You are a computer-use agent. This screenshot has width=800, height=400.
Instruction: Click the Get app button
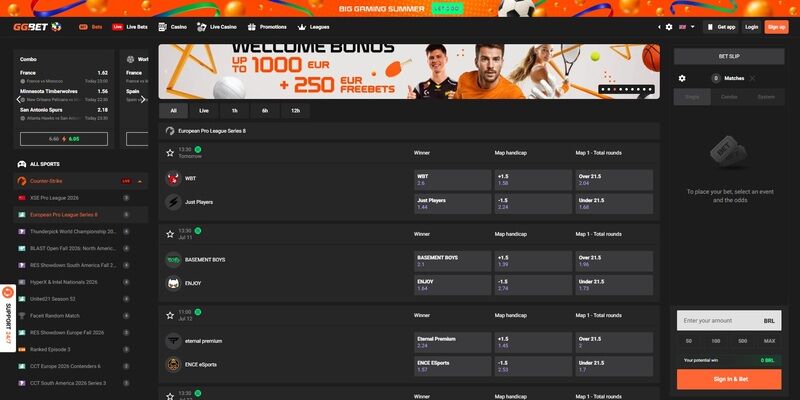point(720,27)
